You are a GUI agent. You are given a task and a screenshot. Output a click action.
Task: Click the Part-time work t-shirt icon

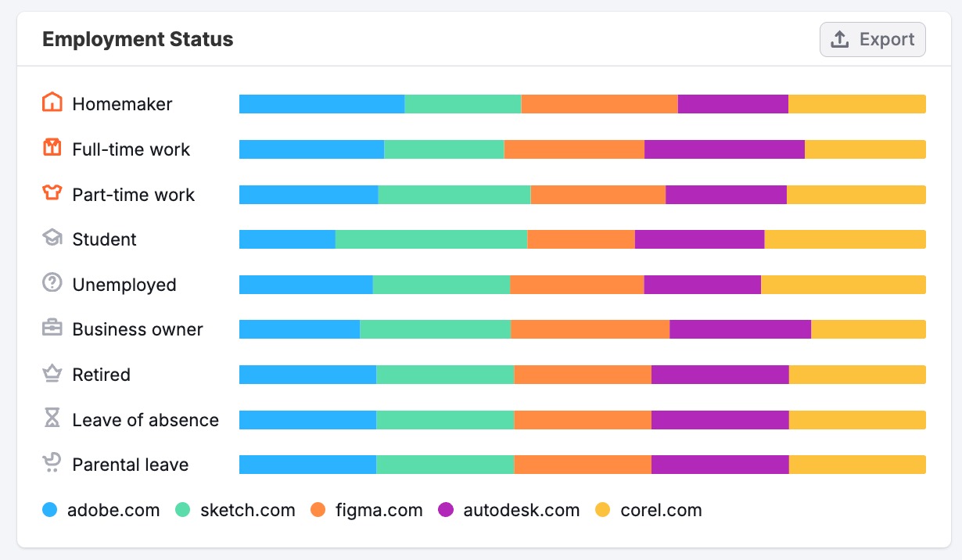[52, 193]
